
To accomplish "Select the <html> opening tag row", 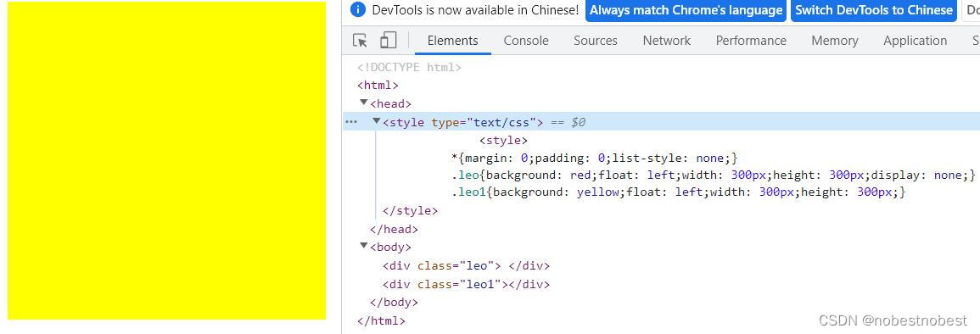I will (378, 86).
